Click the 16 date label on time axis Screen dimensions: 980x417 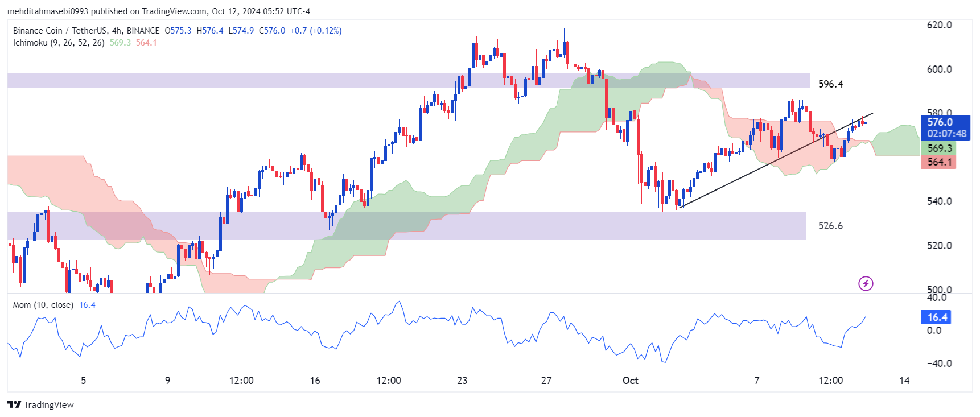click(315, 381)
